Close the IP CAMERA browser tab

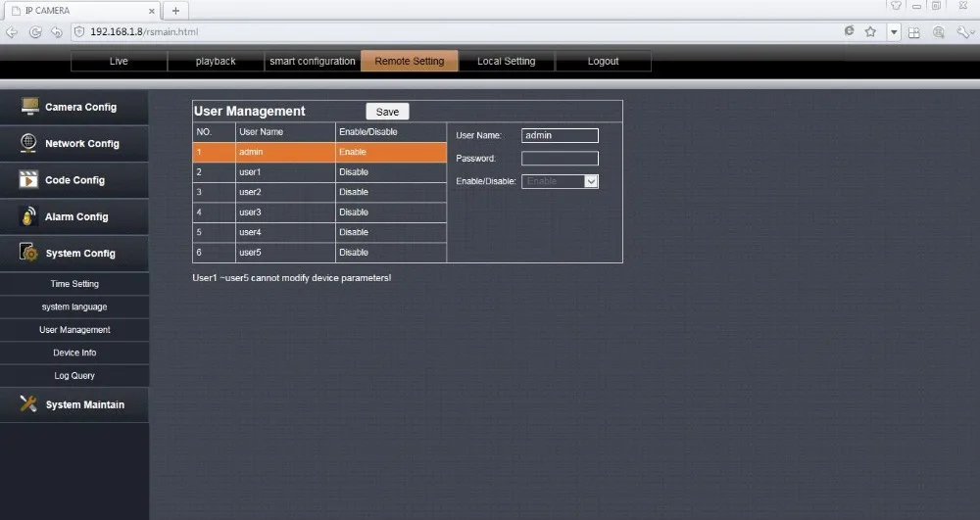coord(152,11)
